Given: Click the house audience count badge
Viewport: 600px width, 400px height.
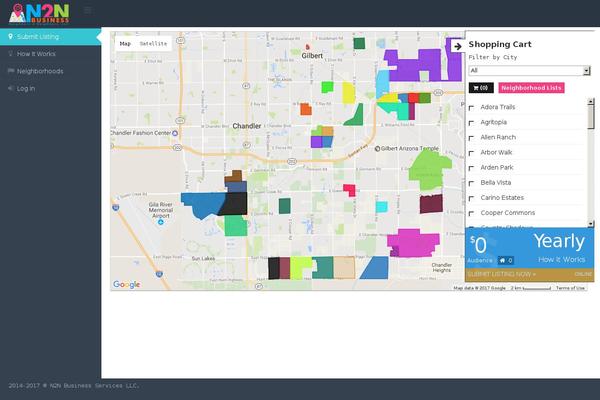Looking at the screenshot, I should (506, 261).
